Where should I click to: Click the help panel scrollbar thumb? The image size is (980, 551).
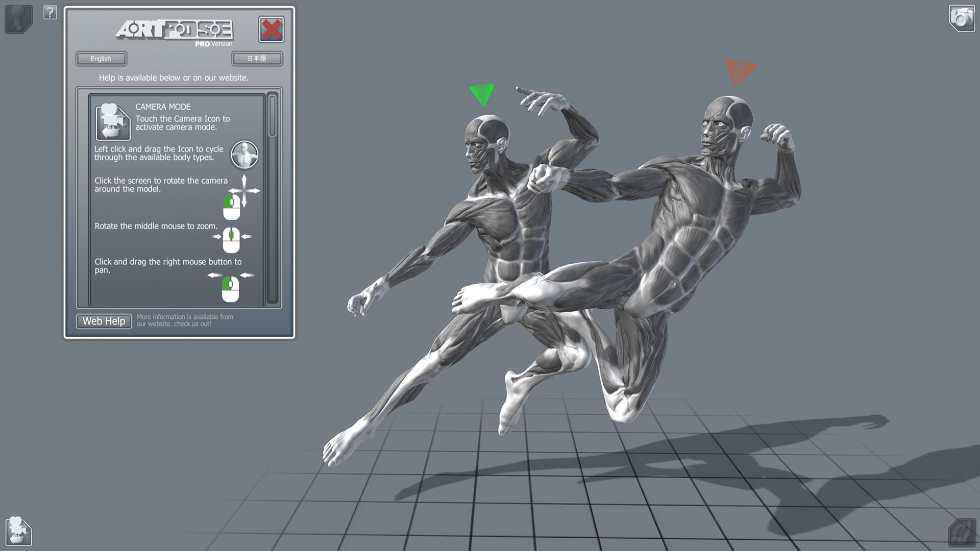[x=273, y=116]
